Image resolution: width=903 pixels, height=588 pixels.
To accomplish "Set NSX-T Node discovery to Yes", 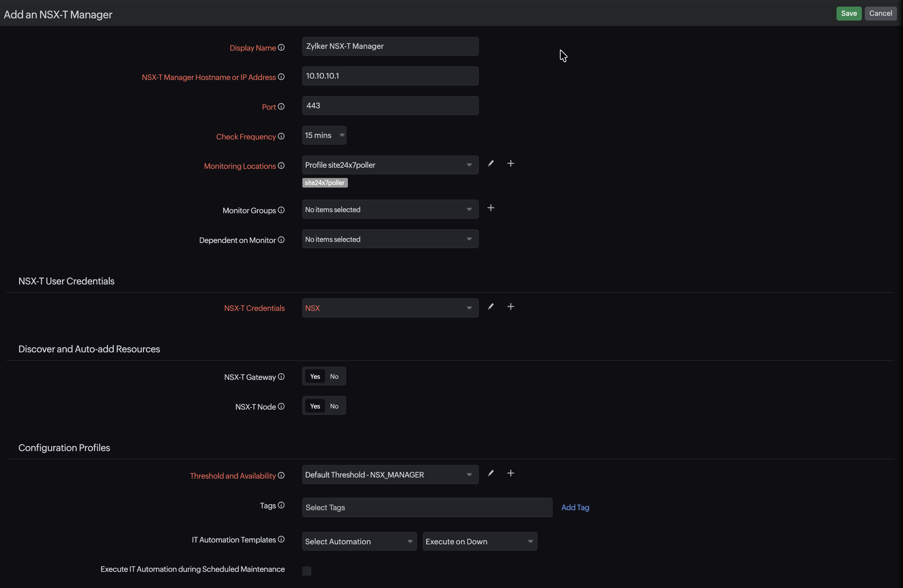I will [x=314, y=406].
